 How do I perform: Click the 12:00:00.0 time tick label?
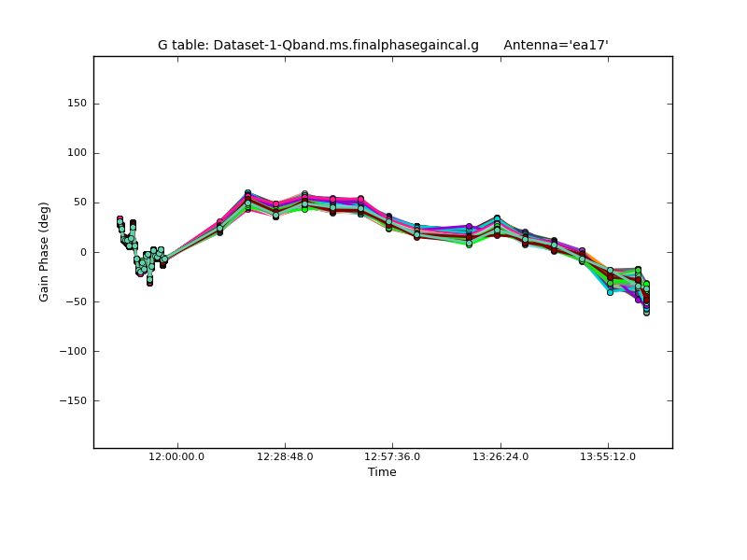[x=177, y=456]
